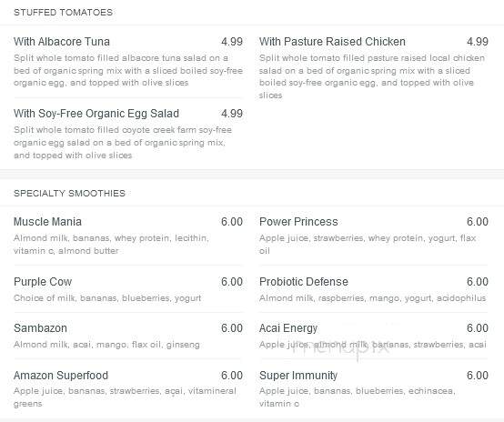Open the Power Princess smoothie
The image size is (504, 422).
[x=298, y=222]
